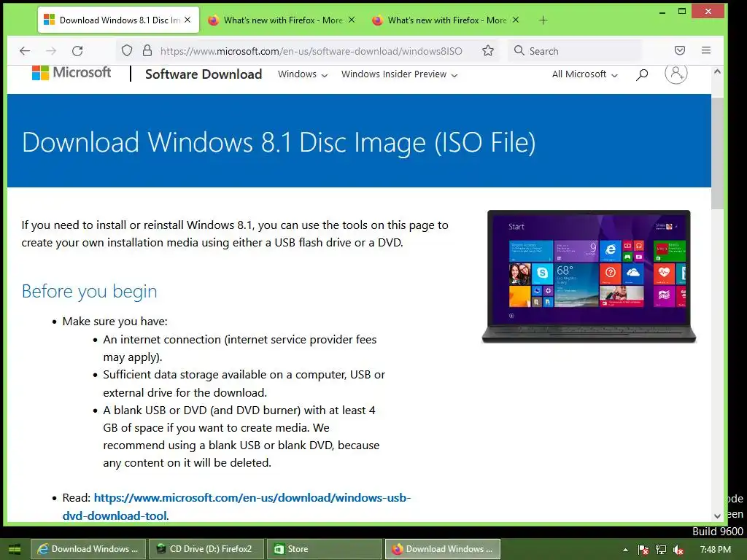The image size is (747, 560).
Task: Click 'An internet connection' bullet text
Action: tap(239, 348)
